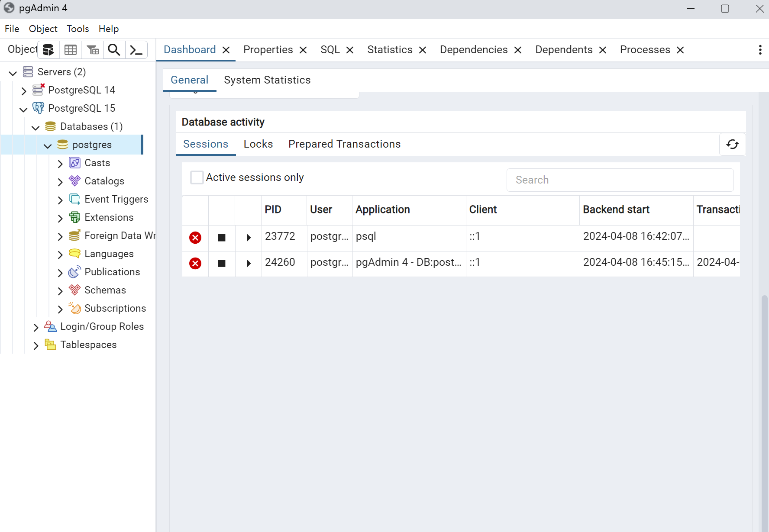Click the disconnected PostgreSQL 14 server icon

click(x=39, y=90)
